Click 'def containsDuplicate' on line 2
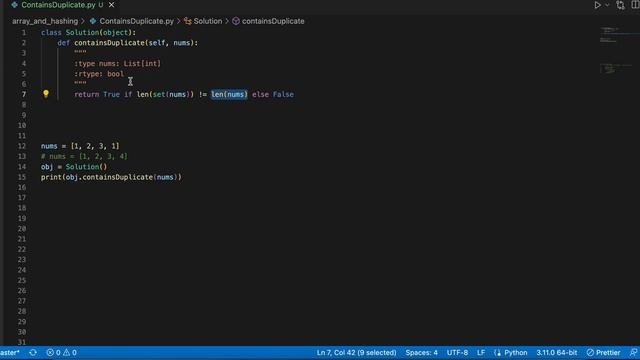Screen dimensions: 640x360 coord(101,43)
